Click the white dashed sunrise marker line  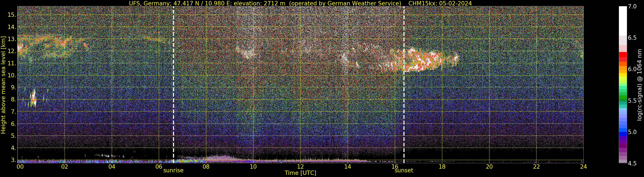tap(173, 85)
